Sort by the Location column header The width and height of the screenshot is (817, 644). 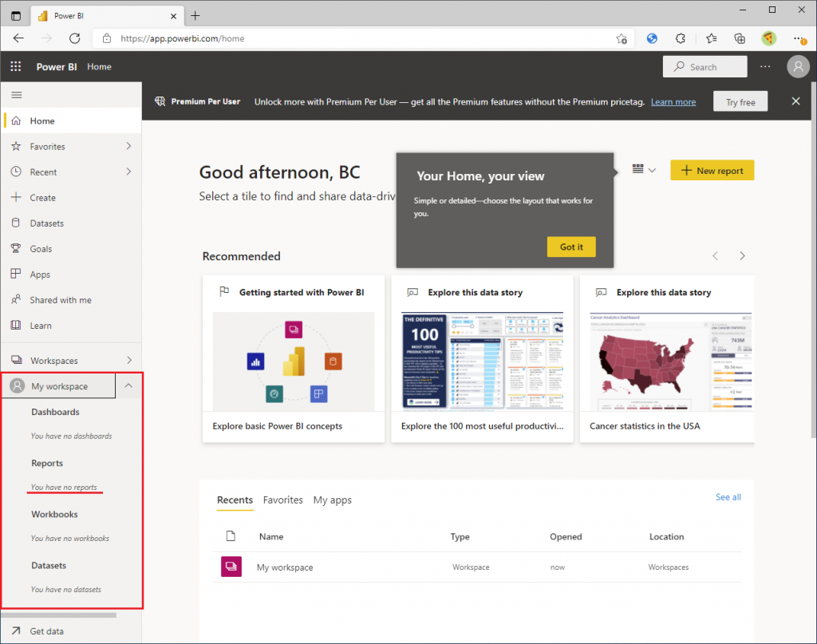pos(666,536)
